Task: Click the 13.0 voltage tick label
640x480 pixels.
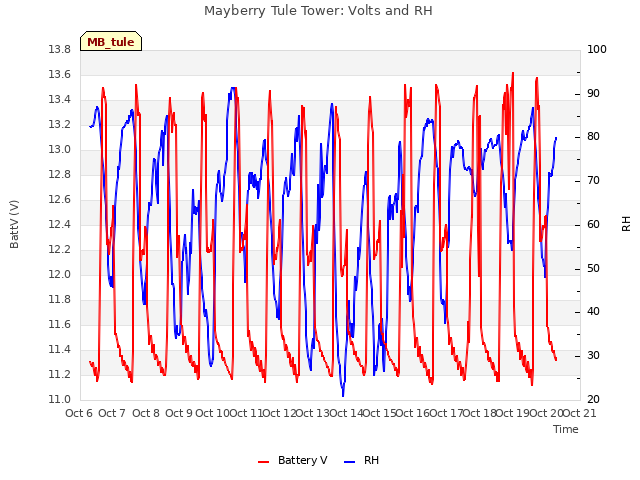Action: point(60,149)
